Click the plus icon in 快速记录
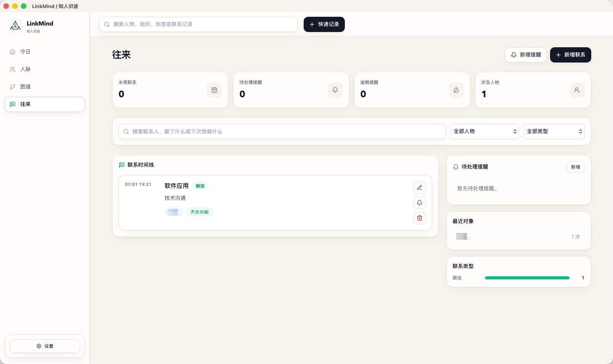Screen dimensions: 613x364 pyautogui.click(x=312, y=24)
